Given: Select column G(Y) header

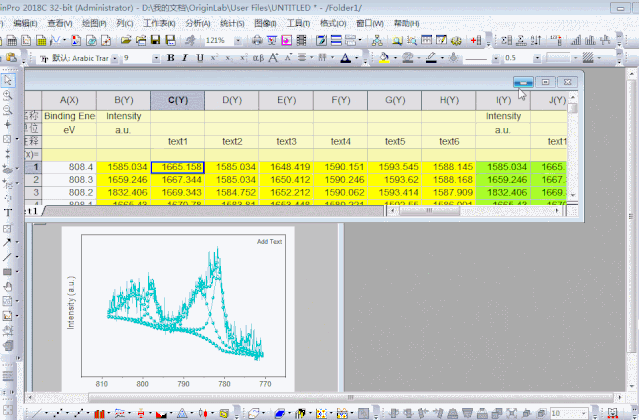Looking at the screenshot, I should click(x=394, y=100).
